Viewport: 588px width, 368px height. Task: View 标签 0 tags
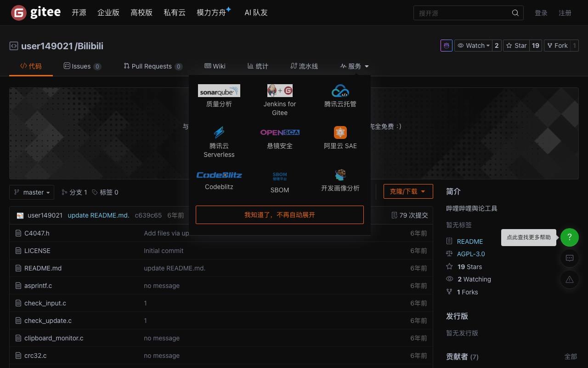[105, 192]
